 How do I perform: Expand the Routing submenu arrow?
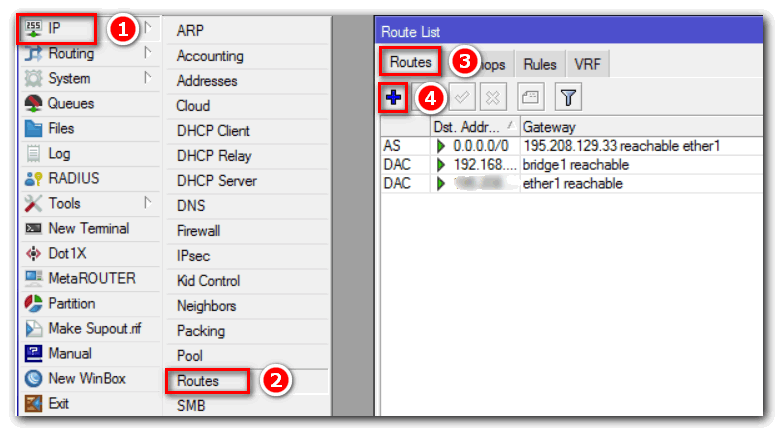[x=147, y=54]
